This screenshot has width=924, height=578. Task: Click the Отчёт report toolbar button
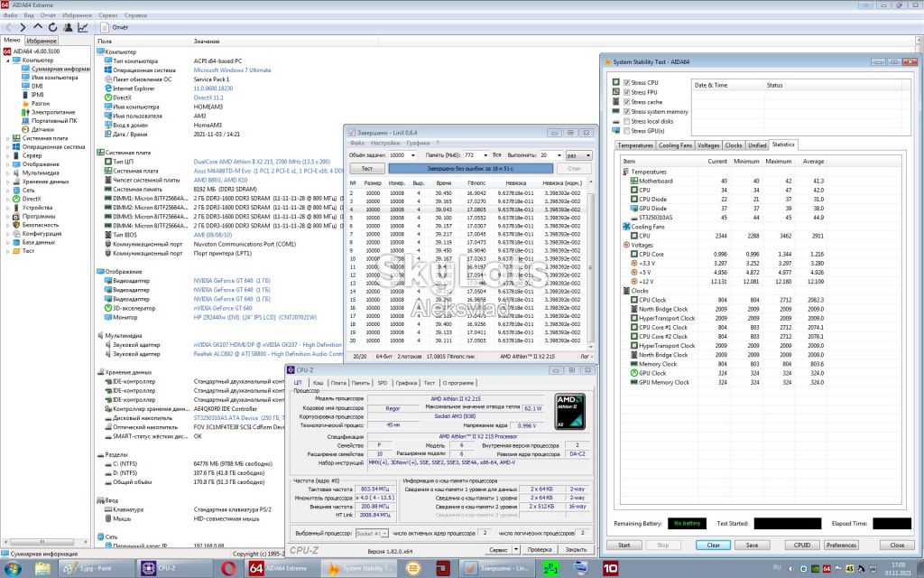coord(115,27)
